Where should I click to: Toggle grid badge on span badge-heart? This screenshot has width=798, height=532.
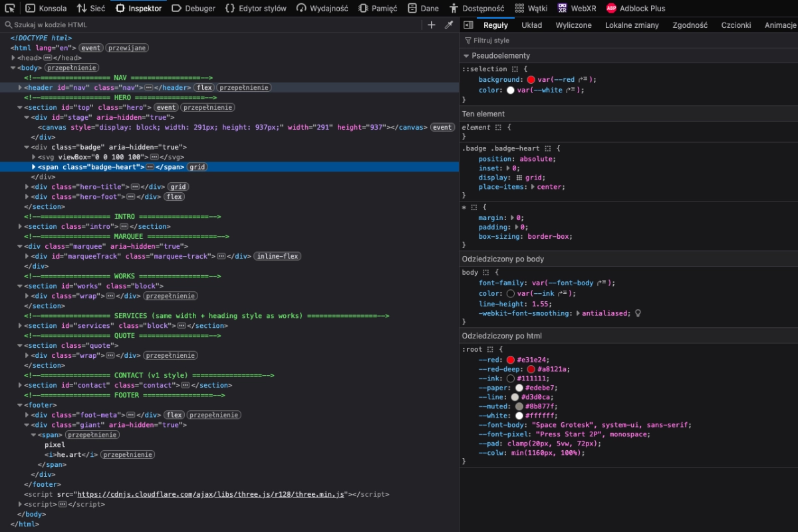point(197,167)
